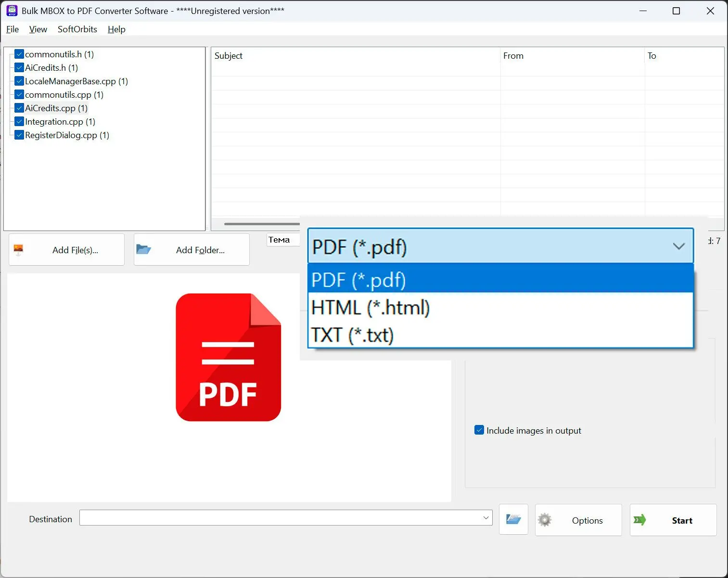Screen dimensions: 728x578
Task: Select LocaleManagerBase.cpp (1) in the tree
Action: click(x=77, y=81)
